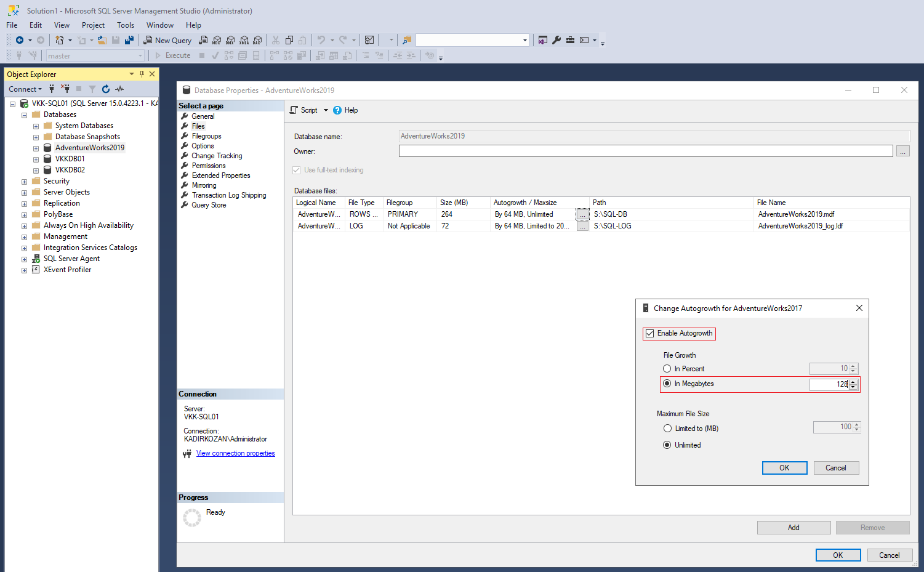The height and width of the screenshot is (572, 924).
Task: Click Add to add a database file
Action: [793, 527]
